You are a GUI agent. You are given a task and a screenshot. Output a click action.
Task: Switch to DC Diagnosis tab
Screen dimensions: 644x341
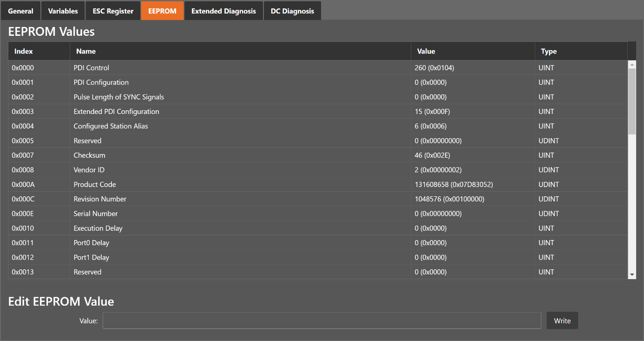point(292,11)
